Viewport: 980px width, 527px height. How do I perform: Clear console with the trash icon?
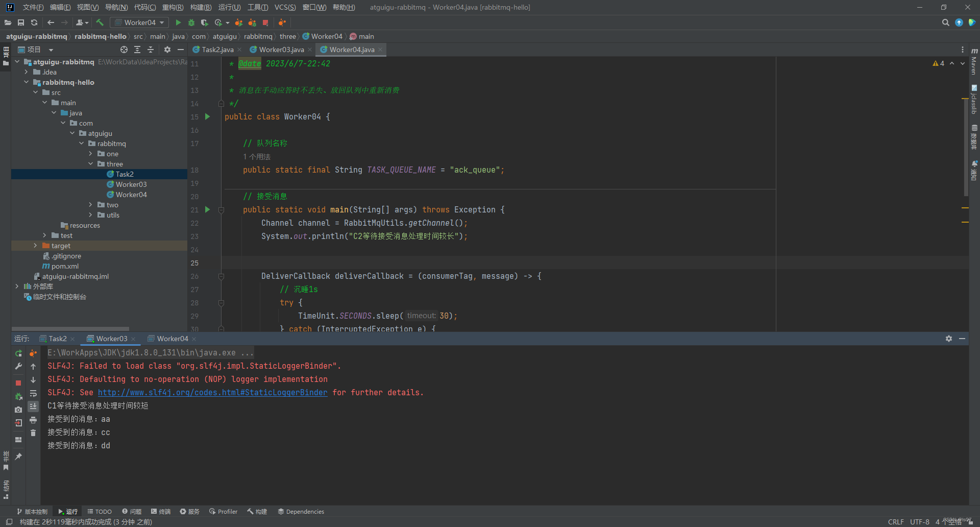click(33, 433)
